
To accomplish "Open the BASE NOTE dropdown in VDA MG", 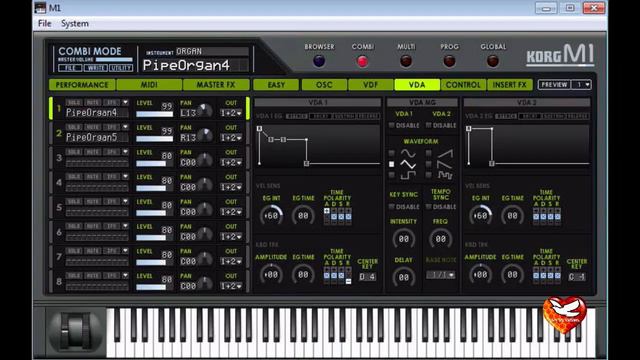I will pos(440,275).
